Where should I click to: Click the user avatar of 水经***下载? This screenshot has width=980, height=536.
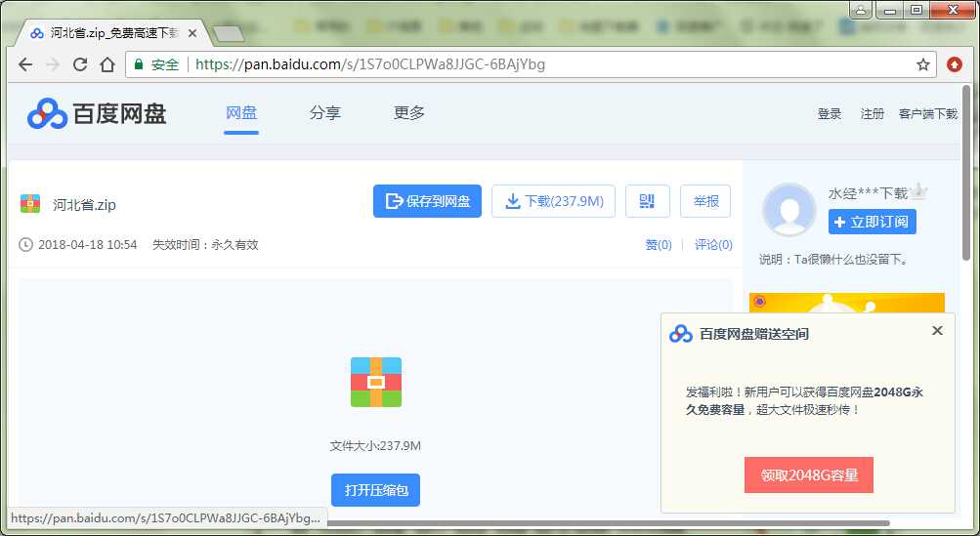coord(788,209)
